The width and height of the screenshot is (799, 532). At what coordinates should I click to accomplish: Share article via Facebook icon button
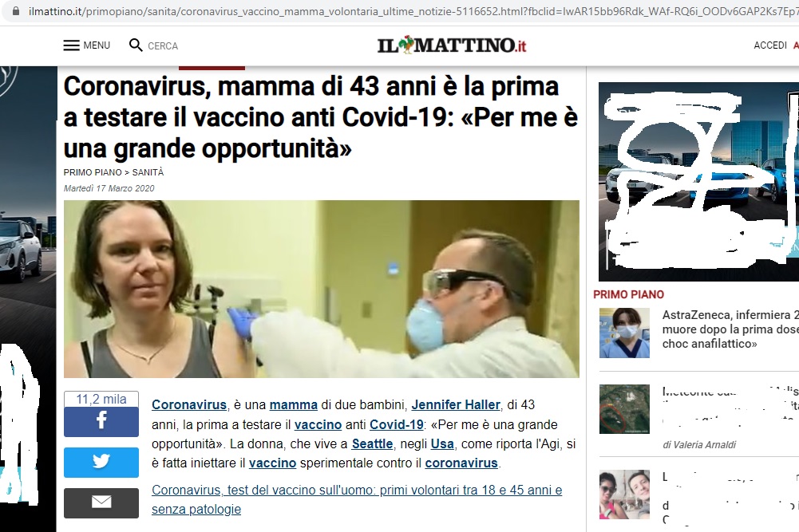pyautogui.click(x=101, y=421)
